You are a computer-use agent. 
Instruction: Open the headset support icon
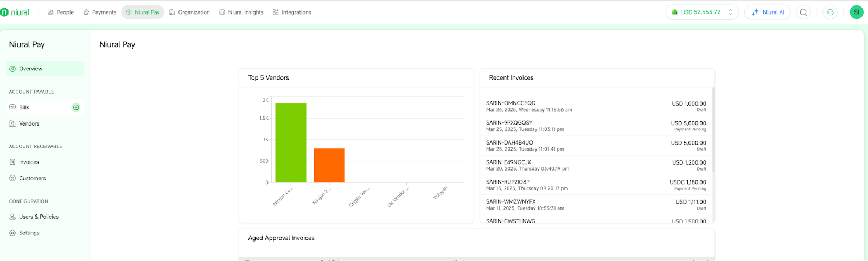[830, 12]
